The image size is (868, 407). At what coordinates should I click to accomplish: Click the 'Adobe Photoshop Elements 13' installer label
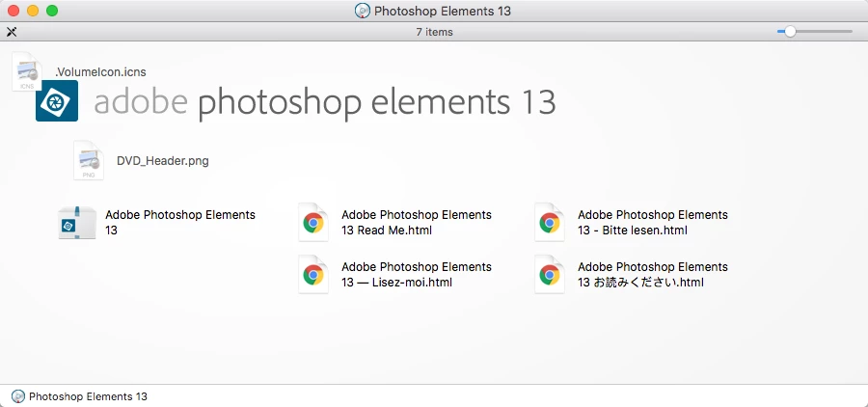[180, 223]
